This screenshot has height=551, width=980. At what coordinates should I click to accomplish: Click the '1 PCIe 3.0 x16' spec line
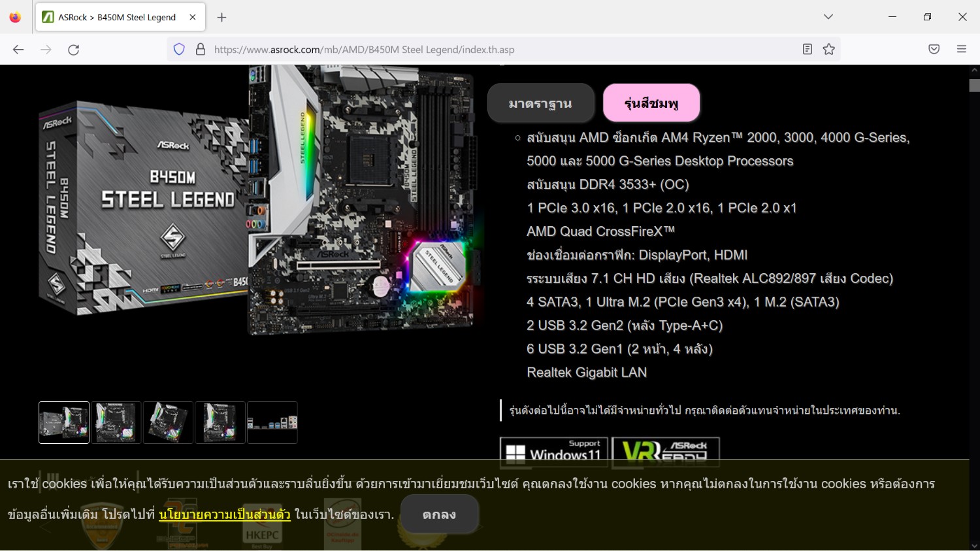662,208
